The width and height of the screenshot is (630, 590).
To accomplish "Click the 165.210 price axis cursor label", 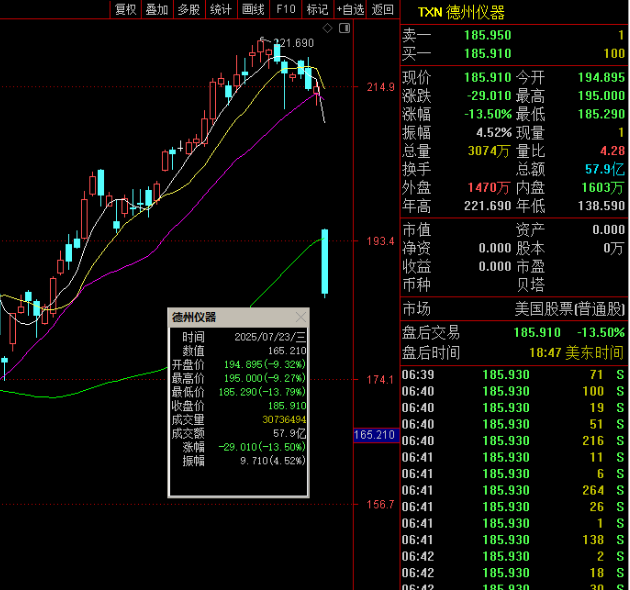I will coord(375,435).
